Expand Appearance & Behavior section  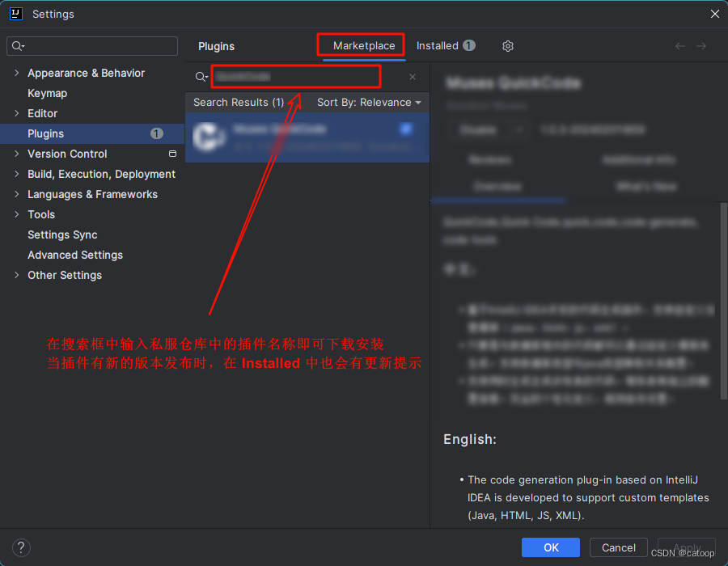coord(17,73)
